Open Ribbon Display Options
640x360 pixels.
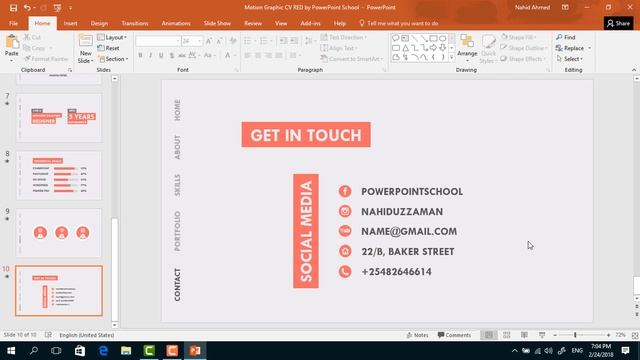[565, 7]
